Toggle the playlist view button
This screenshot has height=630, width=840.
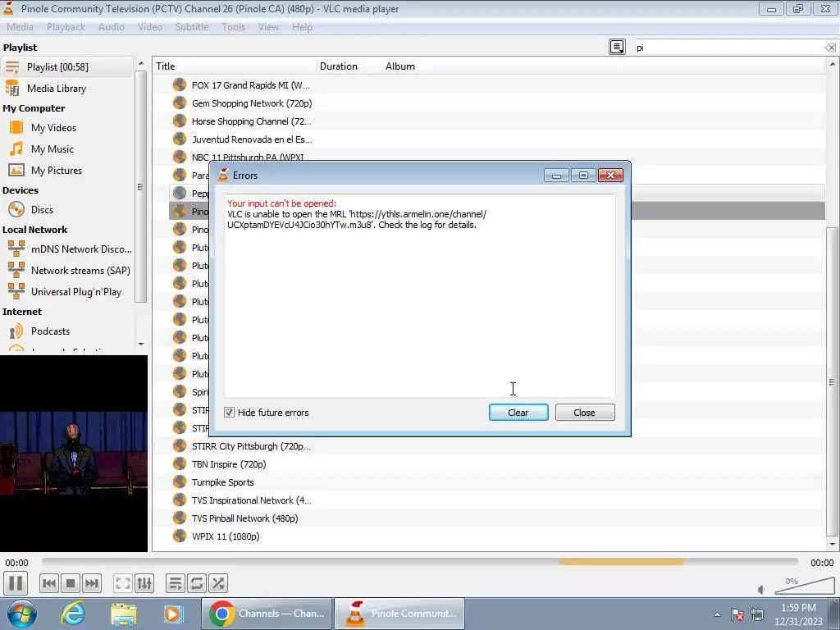(176, 583)
